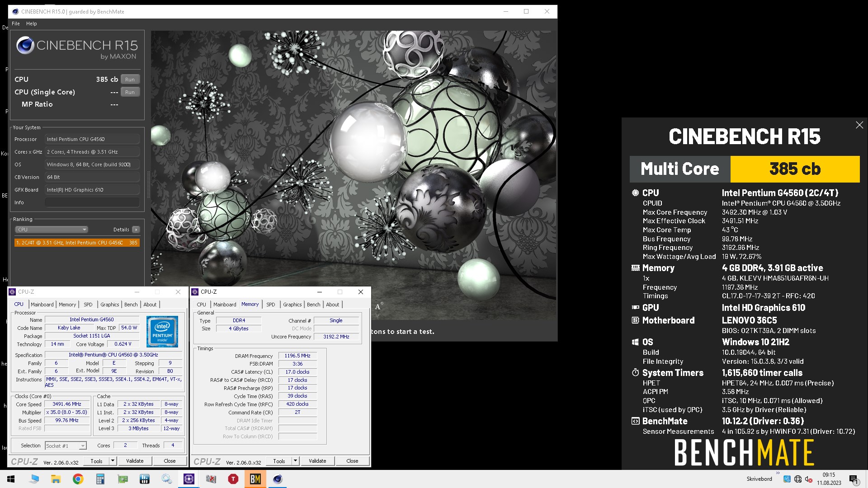Open the taskbar clock showing 09:15
The image size is (868, 488).
[x=829, y=479]
